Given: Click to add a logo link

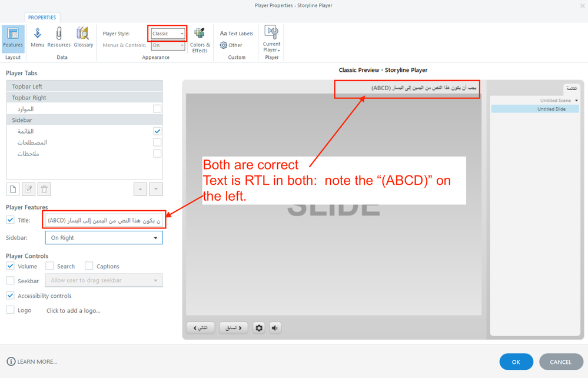Looking at the screenshot, I should 73,310.
